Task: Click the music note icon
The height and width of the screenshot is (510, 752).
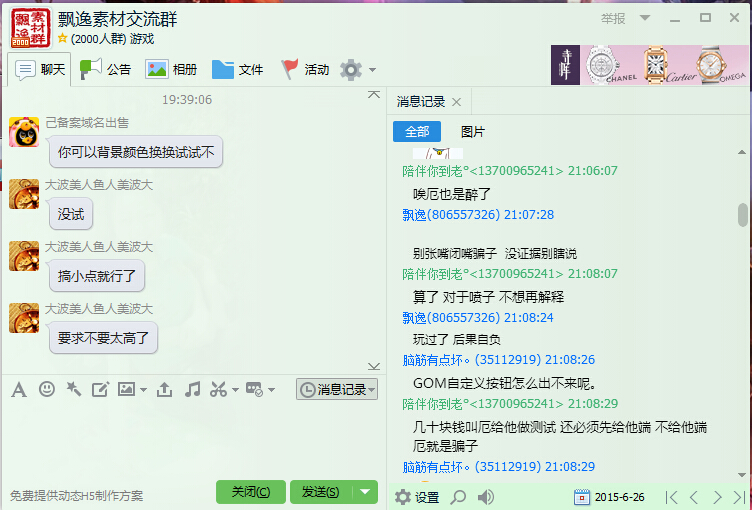Action: click(x=192, y=389)
